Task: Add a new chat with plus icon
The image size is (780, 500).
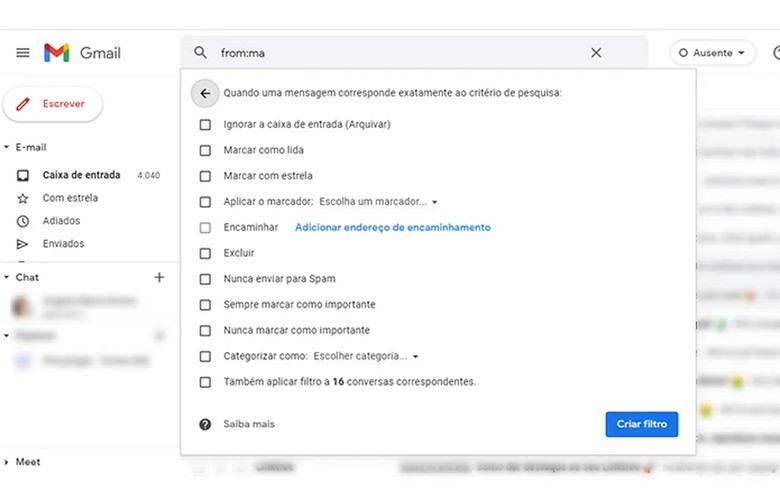Action: pos(159,277)
